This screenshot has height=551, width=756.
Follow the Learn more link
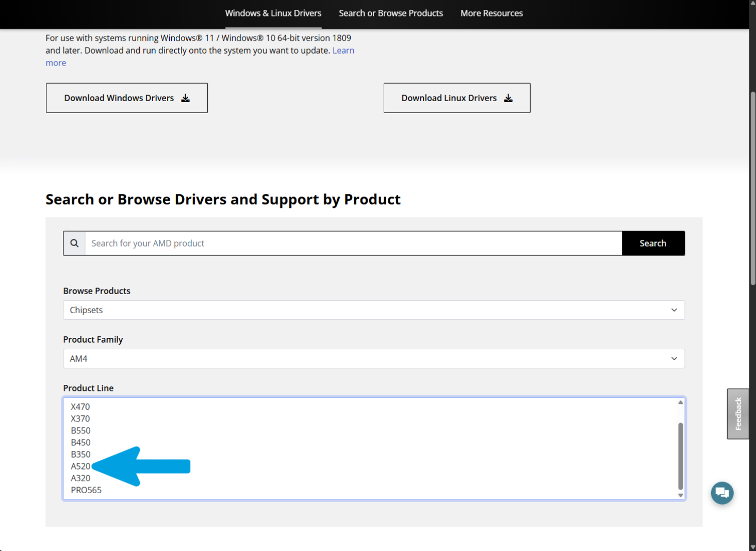click(x=343, y=51)
